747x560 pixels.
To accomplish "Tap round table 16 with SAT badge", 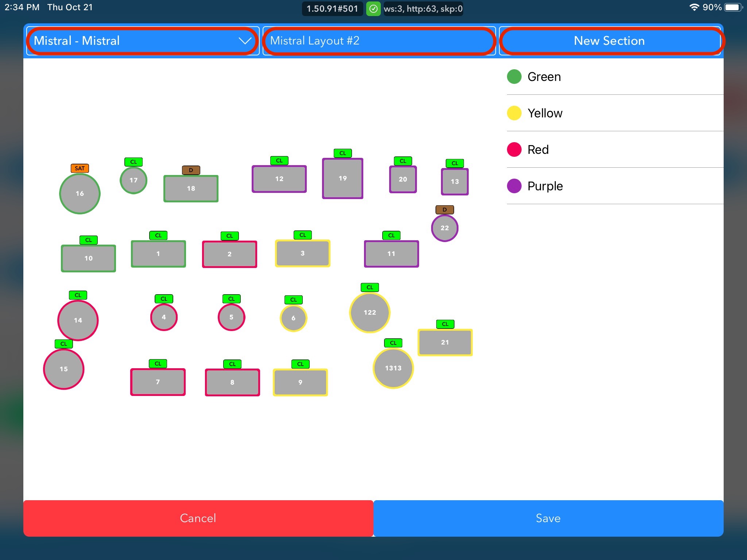I will tap(80, 194).
